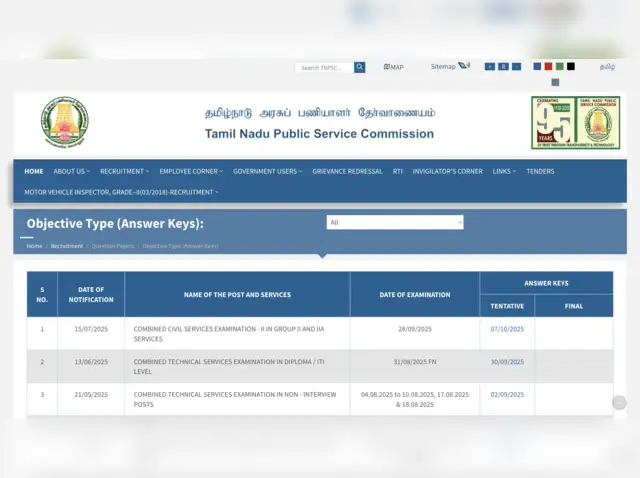Expand the About Us menu
The height and width of the screenshot is (478, 640).
(71, 171)
